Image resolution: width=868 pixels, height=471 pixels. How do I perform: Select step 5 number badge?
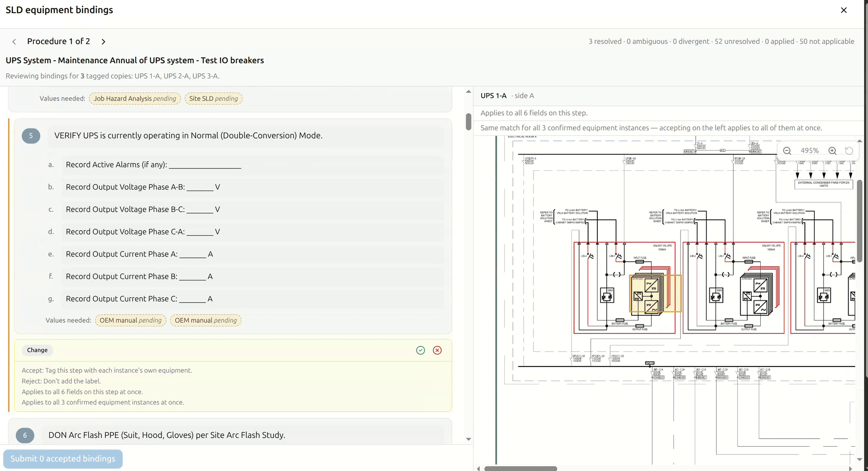(31, 136)
